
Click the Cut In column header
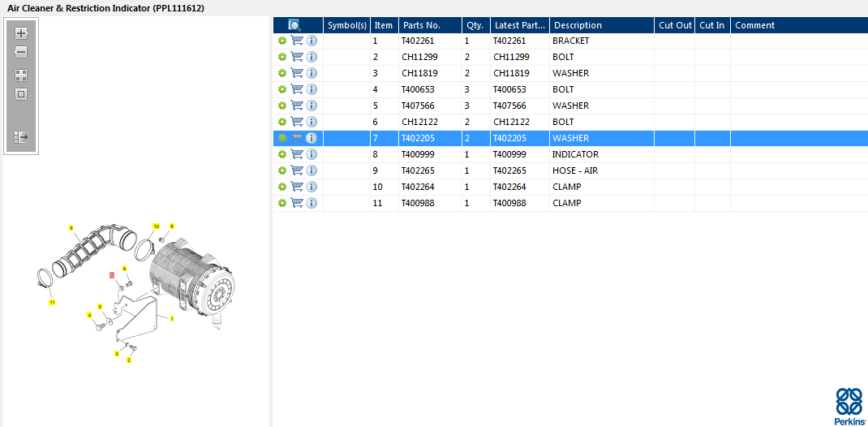coord(712,25)
